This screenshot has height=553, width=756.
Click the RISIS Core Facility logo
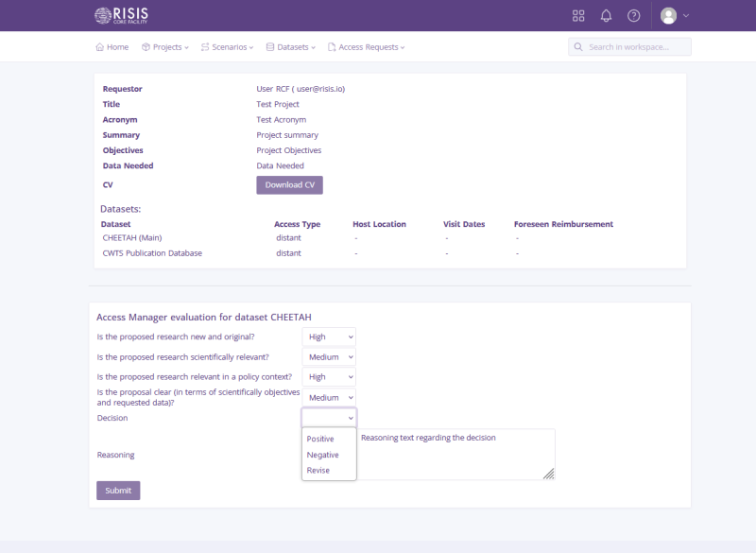coord(122,15)
